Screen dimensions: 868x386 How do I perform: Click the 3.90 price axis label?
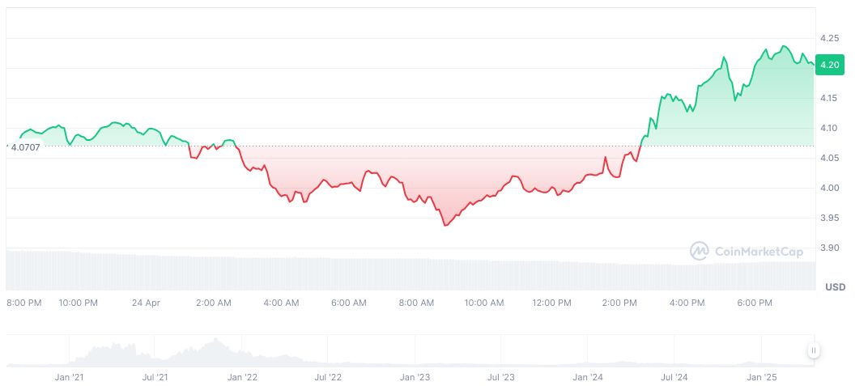828,248
